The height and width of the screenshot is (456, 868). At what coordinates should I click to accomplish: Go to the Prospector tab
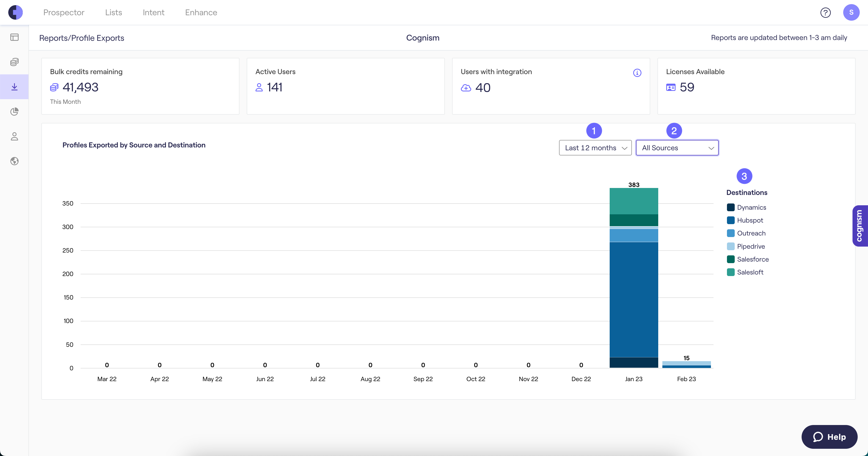pos(64,12)
